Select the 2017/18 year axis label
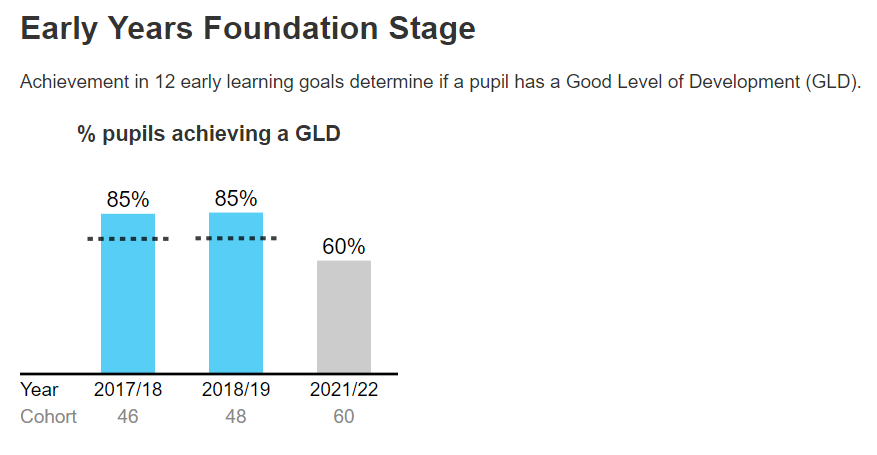This screenshot has height=455, width=877. click(x=128, y=390)
